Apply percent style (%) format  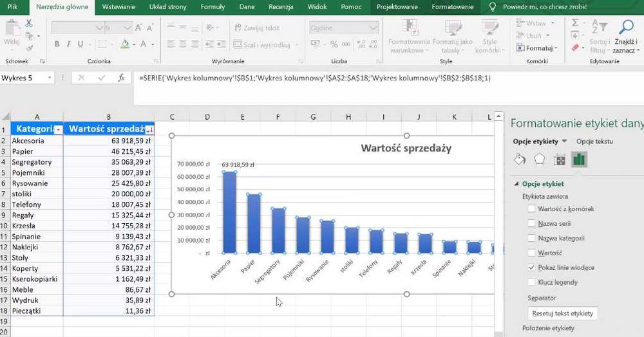(x=334, y=44)
